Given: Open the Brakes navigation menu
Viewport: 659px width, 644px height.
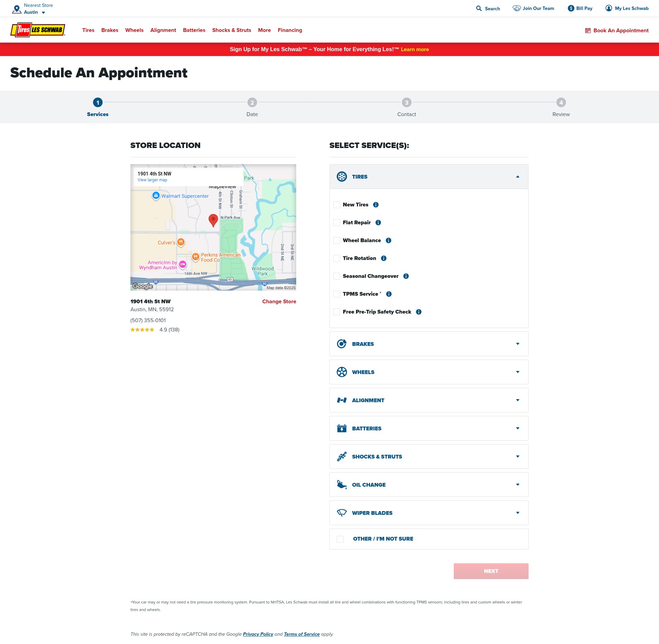Looking at the screenshot, I should [x=110, y=30].
